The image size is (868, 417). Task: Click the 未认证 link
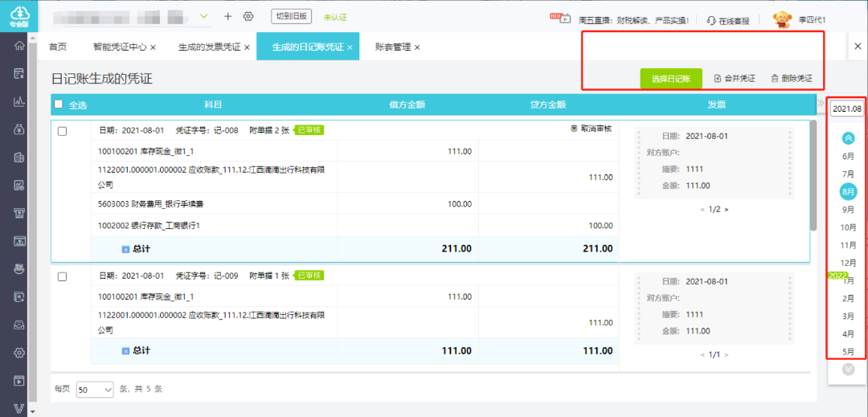[x=335, y=17]
